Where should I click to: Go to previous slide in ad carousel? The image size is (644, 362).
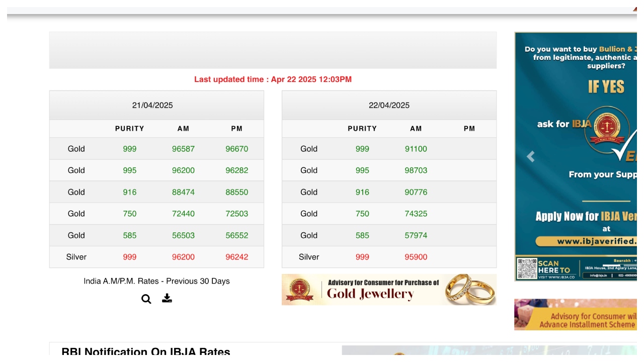(530, 157)
